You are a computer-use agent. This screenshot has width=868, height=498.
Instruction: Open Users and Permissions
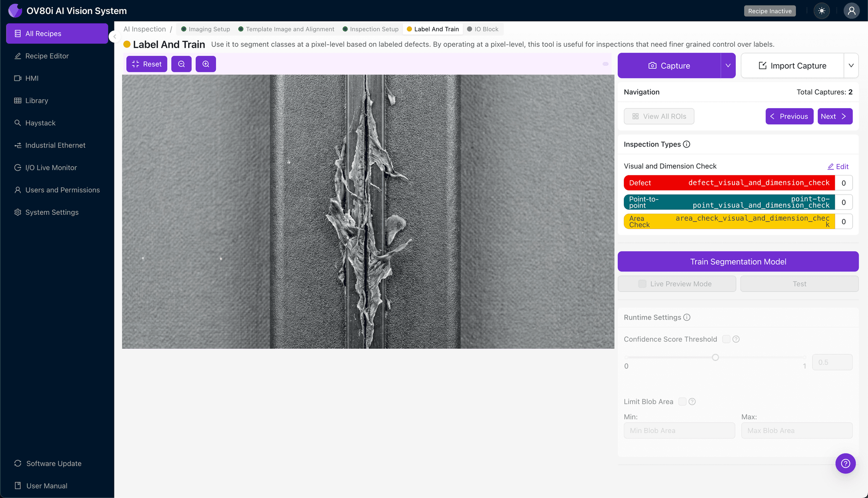point(57,190)
